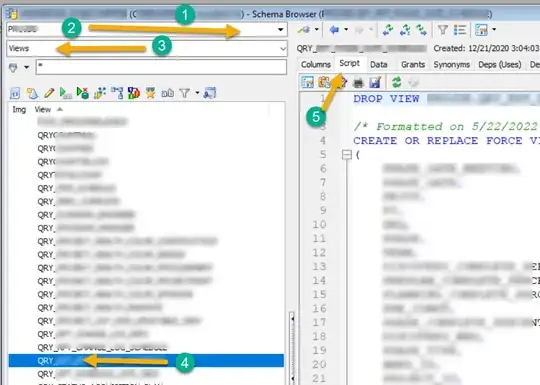
Task: Click the star favorites icon in view toolbar
Action: [x=150, y=93]
